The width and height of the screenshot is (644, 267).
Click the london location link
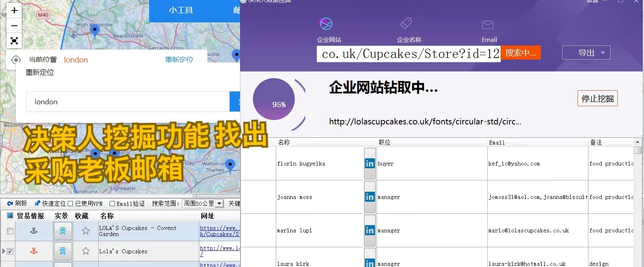(76, 60)
